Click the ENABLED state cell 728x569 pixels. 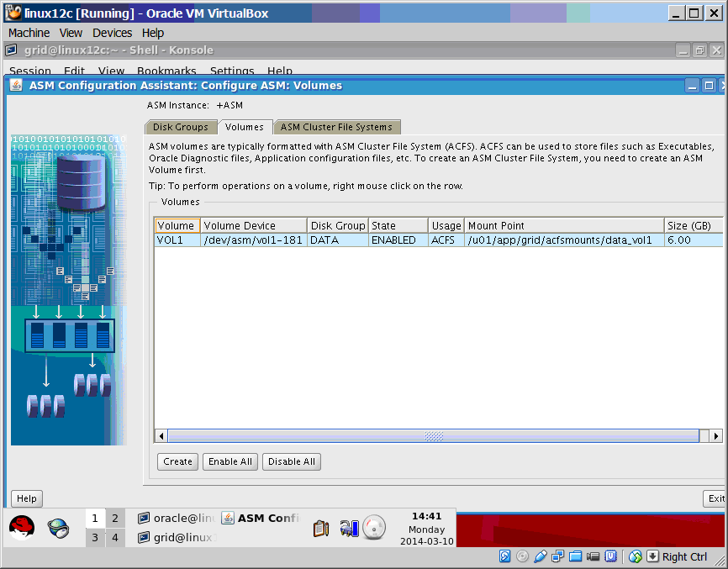click(x=398, y=240)
